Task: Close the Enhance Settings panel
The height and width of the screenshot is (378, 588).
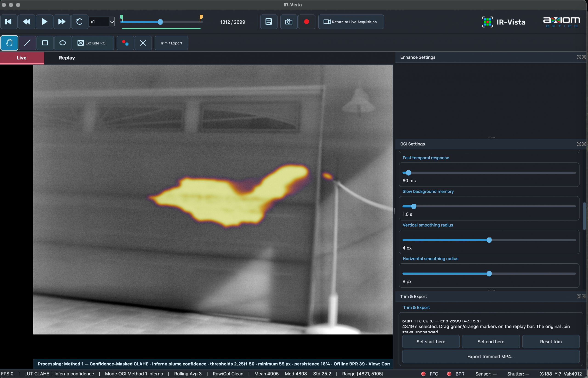Action: [584, 57]
